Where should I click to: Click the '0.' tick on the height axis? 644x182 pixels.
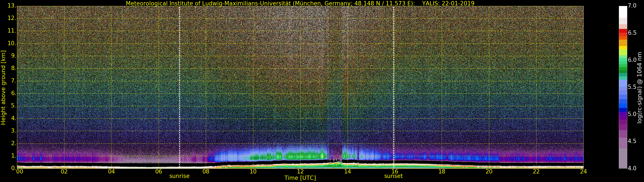pyautogui.click(x=13, y=168)
